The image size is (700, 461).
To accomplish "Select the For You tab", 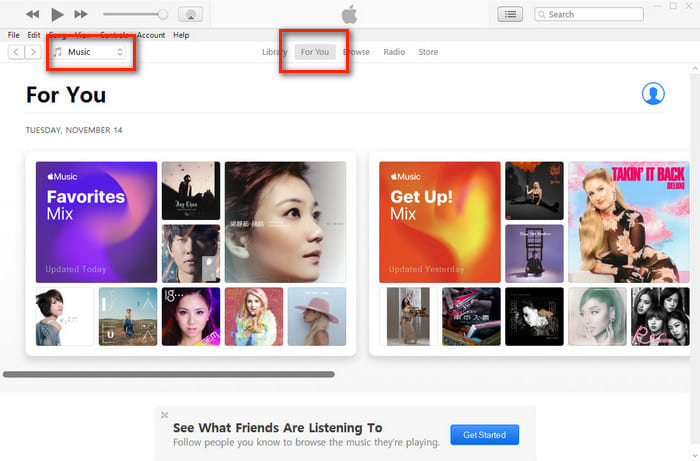I will pos(315,52).
